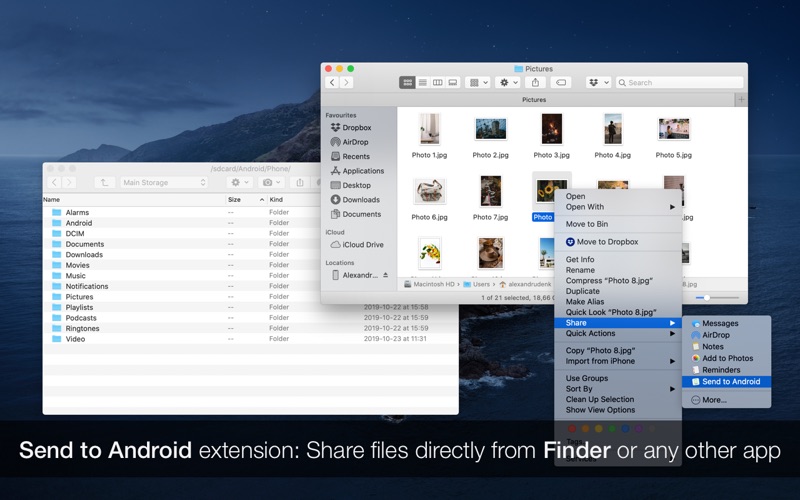800x500 pixels.
Task: Click go-up-folder button in Android window
Action: [104, 182]
